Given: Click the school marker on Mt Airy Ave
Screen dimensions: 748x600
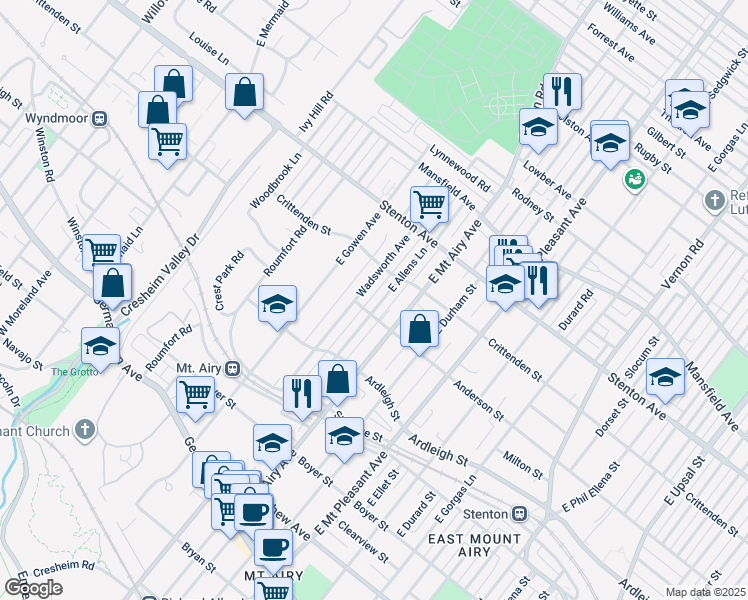Looking at the screenshot, I should click(x=272, y=446).
